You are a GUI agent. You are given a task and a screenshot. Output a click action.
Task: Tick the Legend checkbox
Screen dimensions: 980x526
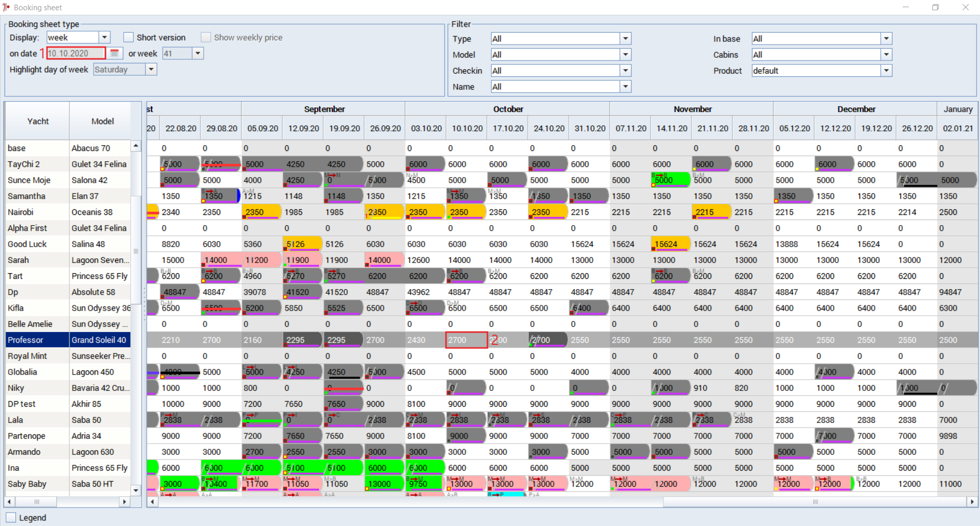[11, 517]
